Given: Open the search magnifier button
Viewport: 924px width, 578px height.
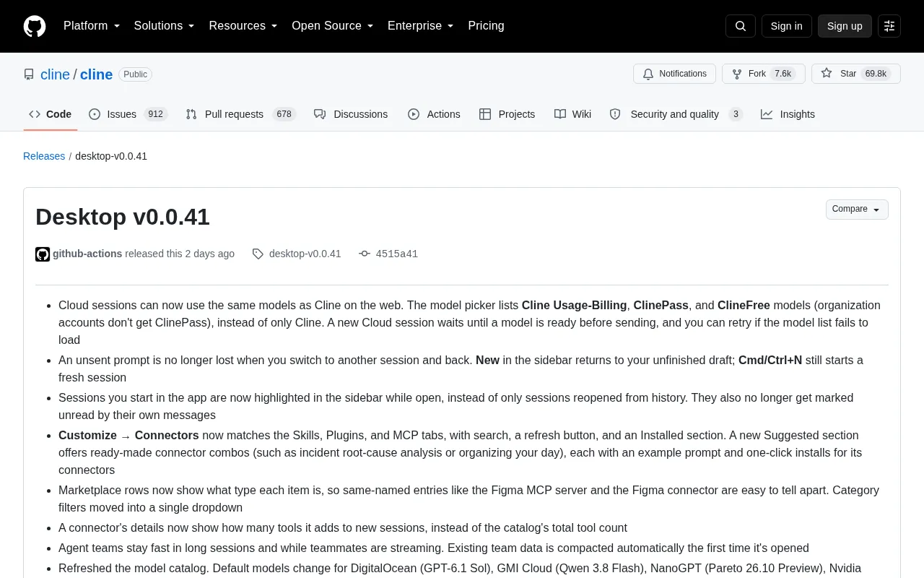Looking at the screenshot, I should (741, 26).
